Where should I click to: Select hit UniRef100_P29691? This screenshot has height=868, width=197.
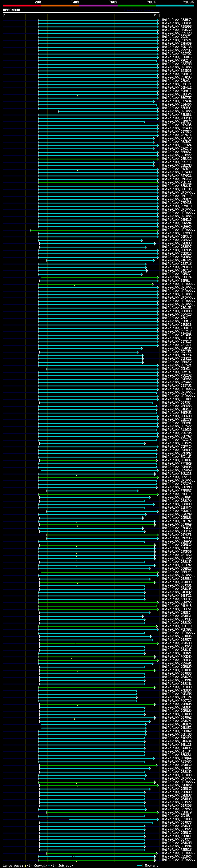(177, 664)
